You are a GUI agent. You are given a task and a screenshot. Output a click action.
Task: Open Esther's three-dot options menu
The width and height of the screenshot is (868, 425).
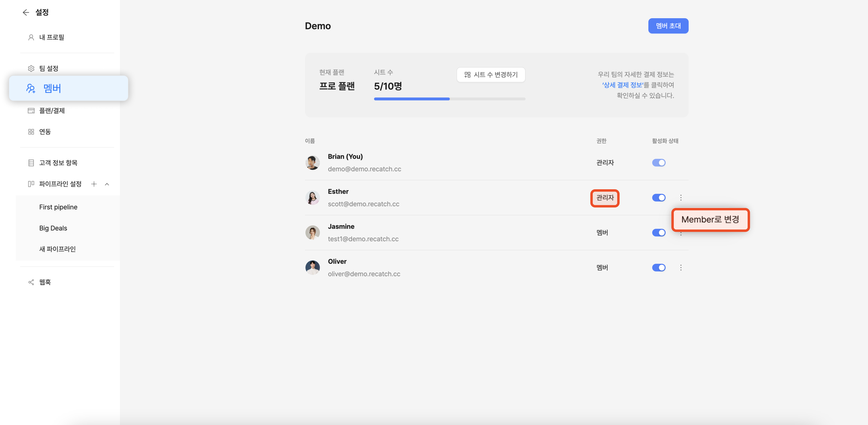681,198
